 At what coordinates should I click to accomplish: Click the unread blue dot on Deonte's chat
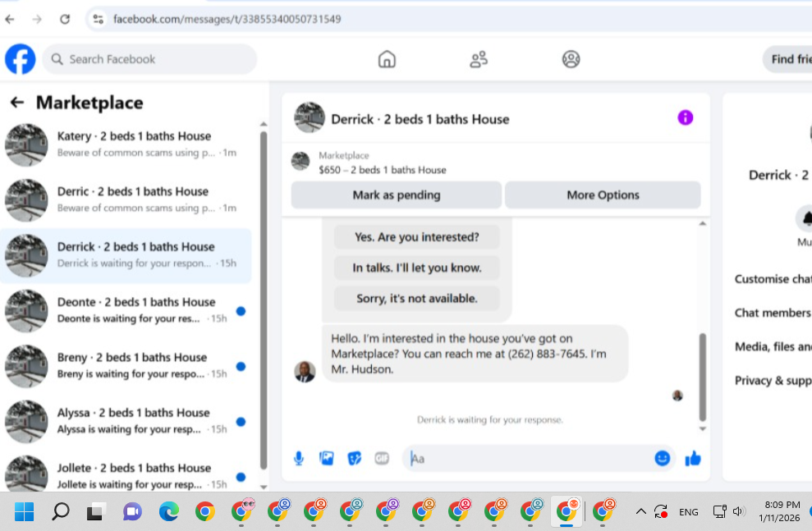(x=241, y=311)
